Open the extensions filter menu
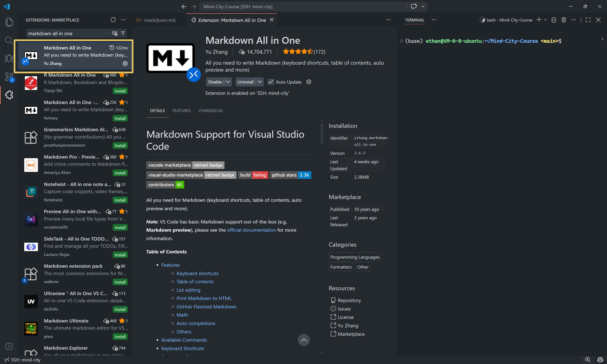607x364 pixels. tap(123, 33)
